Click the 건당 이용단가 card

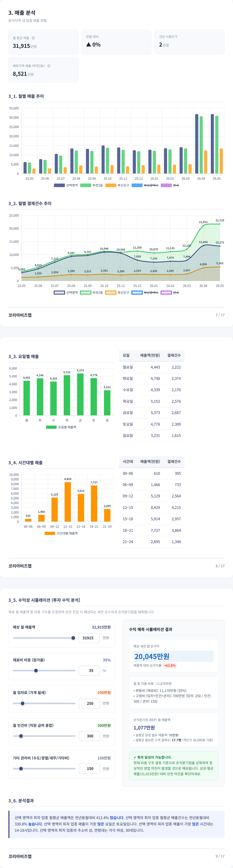pyautogui.click(x=190, y=42)
